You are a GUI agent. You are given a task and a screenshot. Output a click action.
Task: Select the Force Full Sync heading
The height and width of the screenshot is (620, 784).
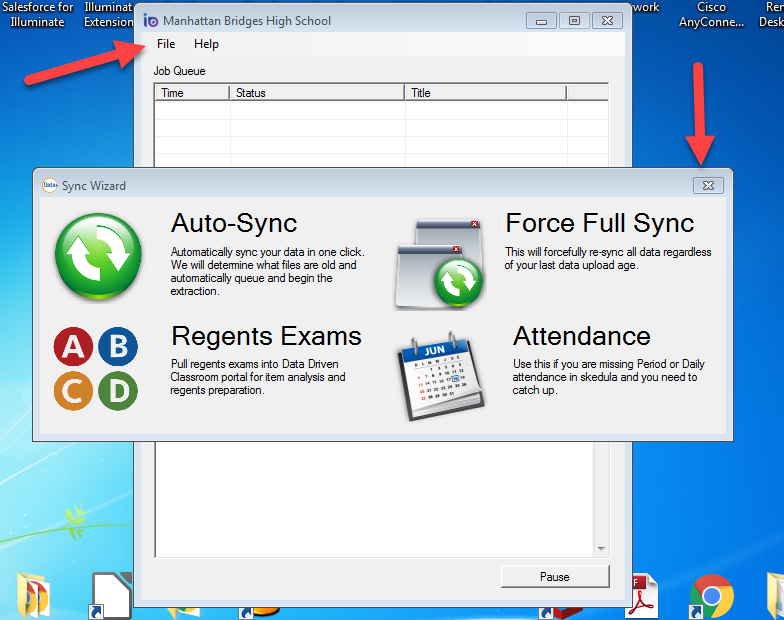point(600,223)
